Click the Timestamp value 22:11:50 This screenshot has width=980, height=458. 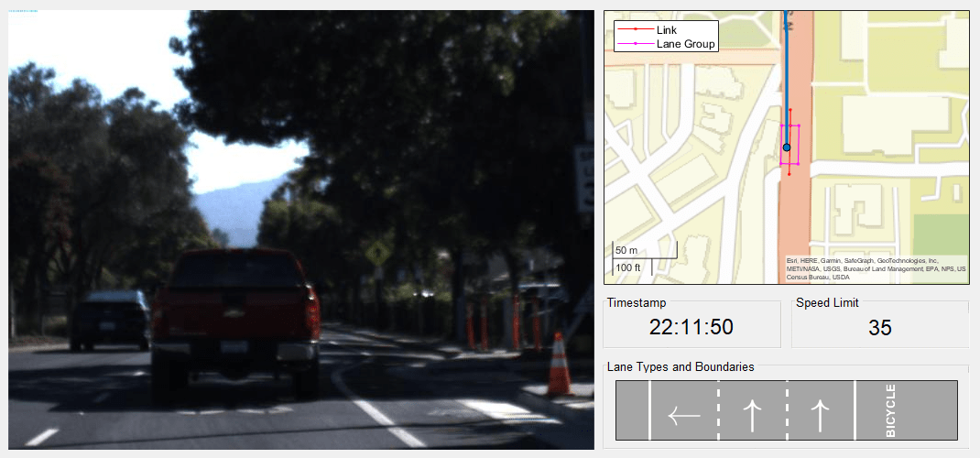(x=691, y=327)
